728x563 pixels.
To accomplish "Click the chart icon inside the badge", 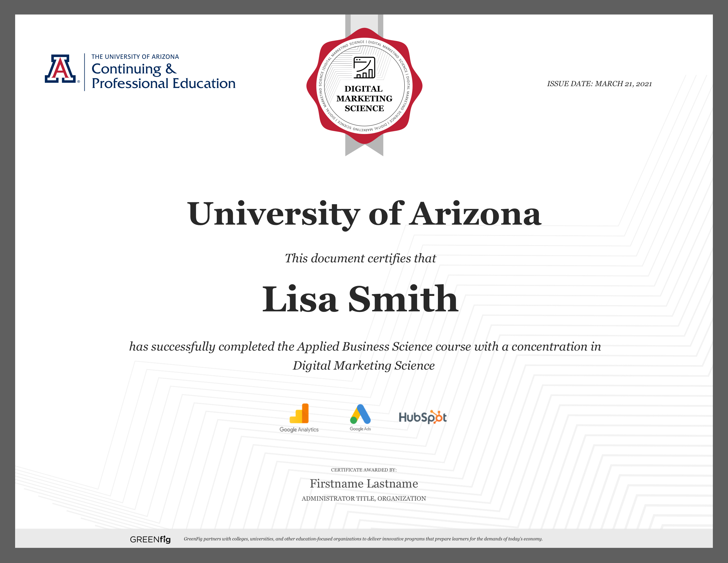I will [364, 67].
